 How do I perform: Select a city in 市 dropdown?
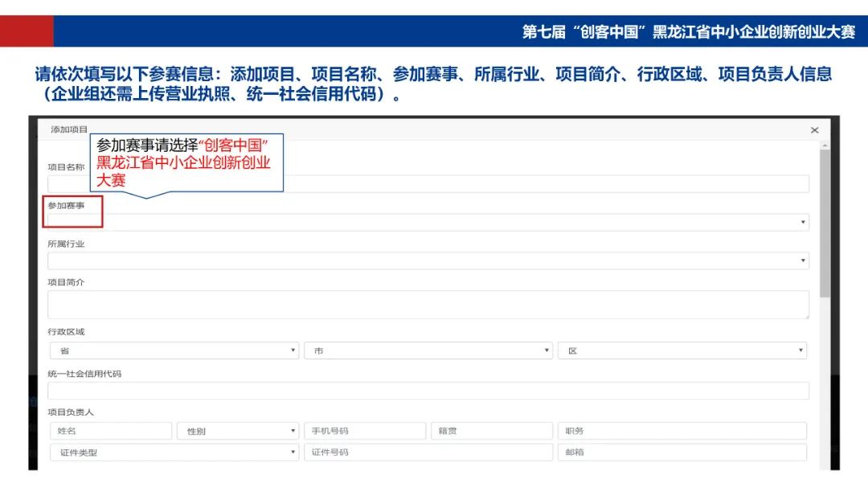pyautogui.click(x=428, y=351)
